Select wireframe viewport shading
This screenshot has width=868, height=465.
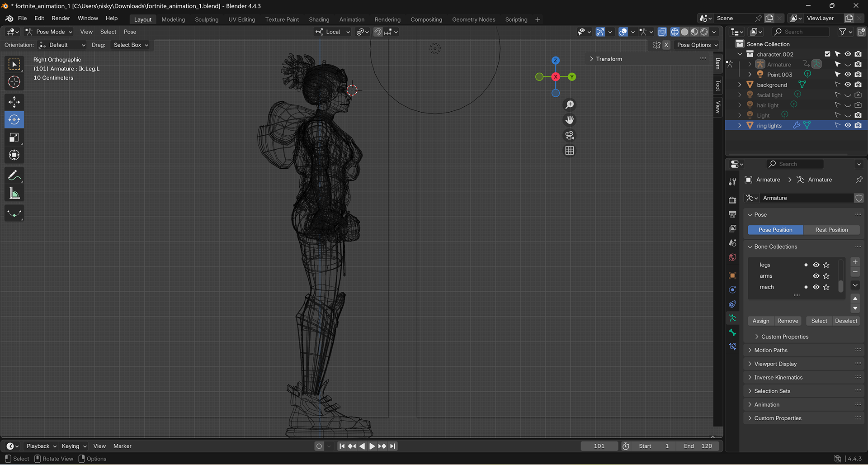click(x=675, y=32)
